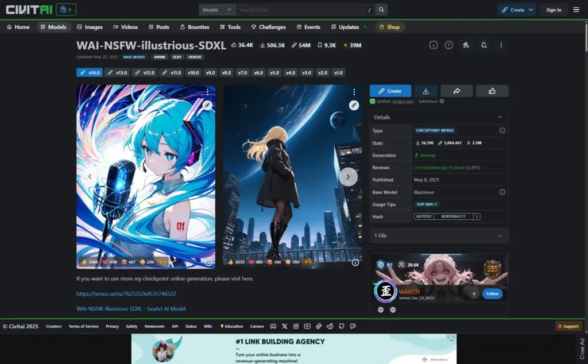Expand the 1 File section
Screen dimensions: 588x364
click(x=439, y=235)
